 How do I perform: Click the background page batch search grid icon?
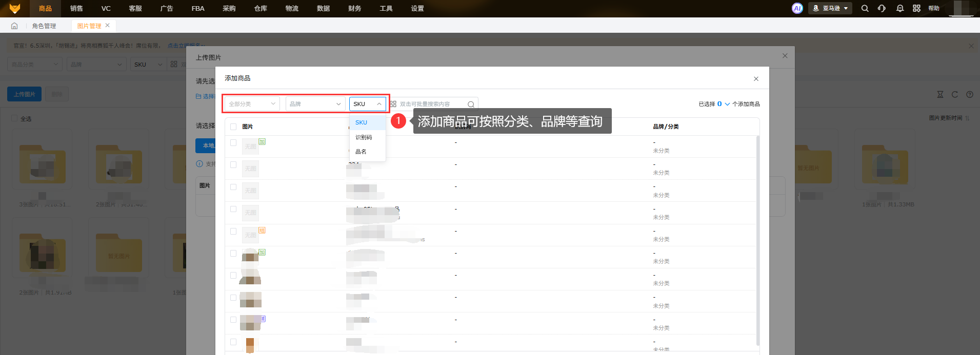point(174,64)
